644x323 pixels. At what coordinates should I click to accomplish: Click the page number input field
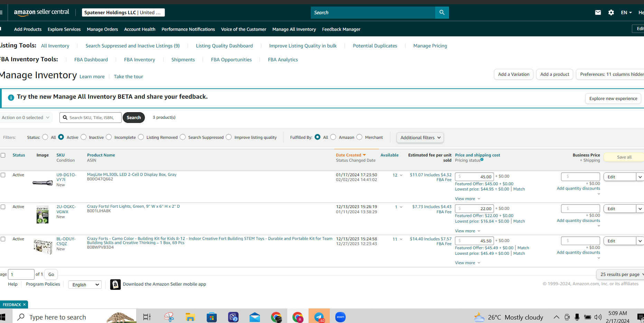click(x=21, y=275)
